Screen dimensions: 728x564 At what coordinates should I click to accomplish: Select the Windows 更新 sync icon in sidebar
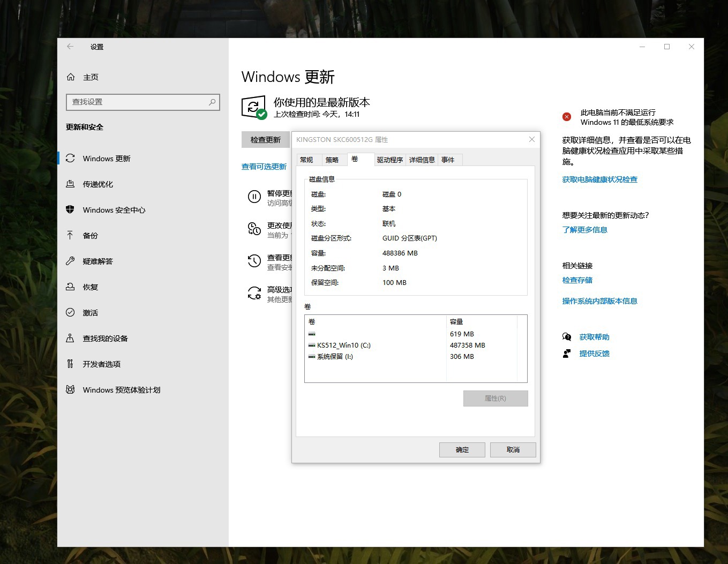tap(70, 159)
